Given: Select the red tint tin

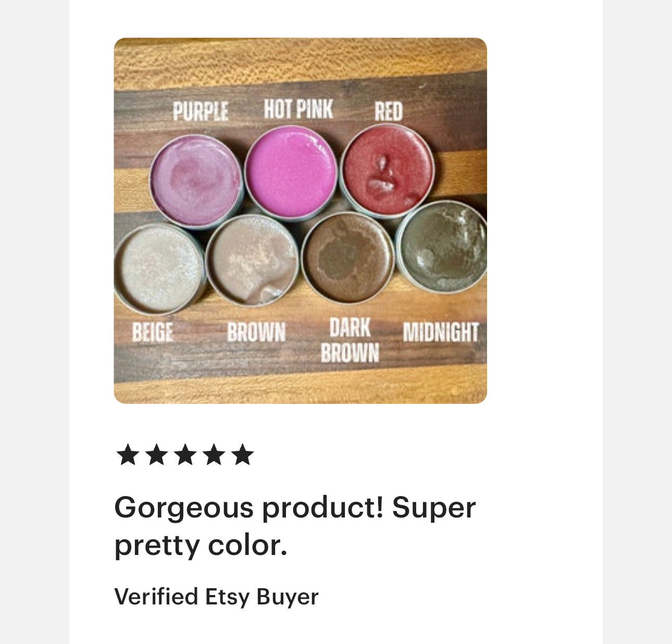Looking at the screenshot, I should point(387,169).
